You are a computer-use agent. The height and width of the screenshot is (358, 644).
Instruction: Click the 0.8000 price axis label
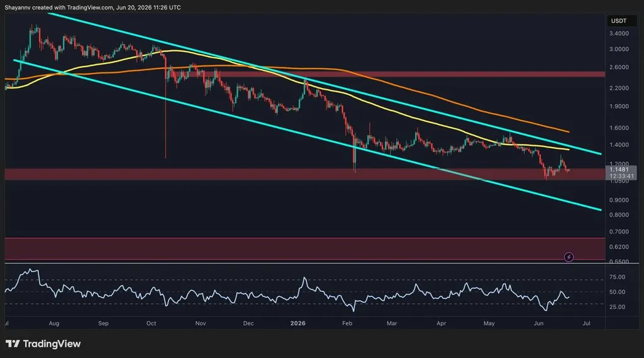619,215
